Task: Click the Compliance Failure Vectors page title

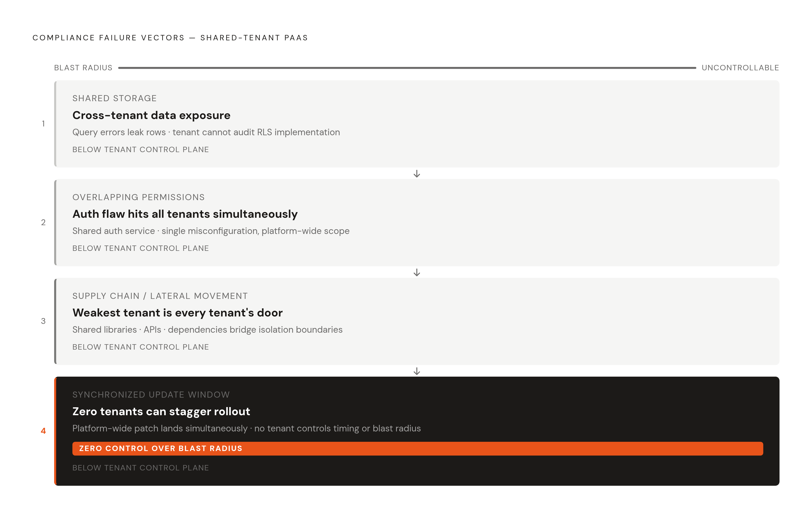Action: click(170, 37)
